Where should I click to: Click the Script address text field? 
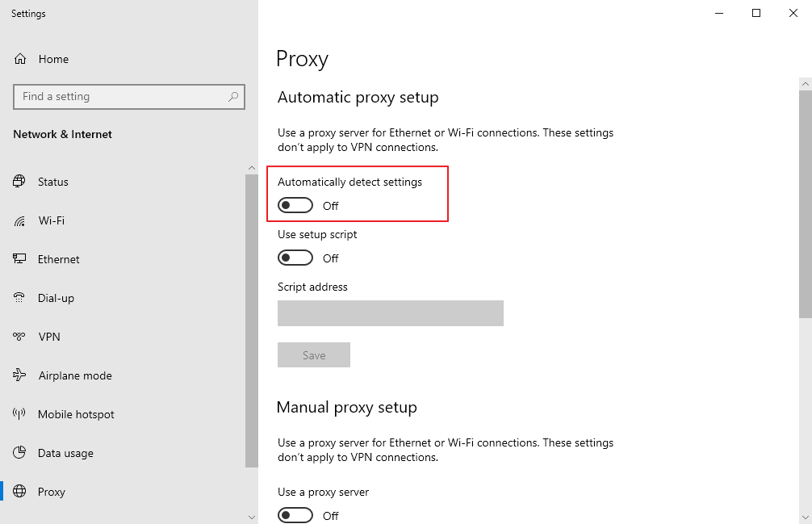390,313
